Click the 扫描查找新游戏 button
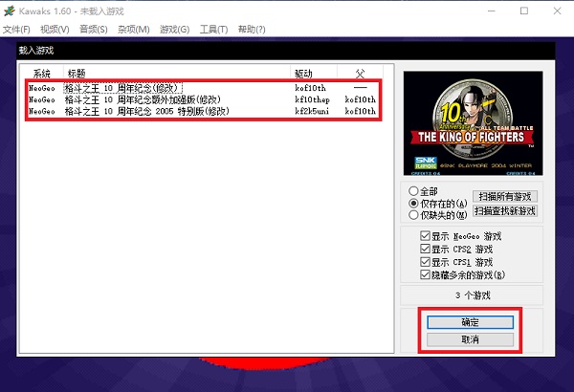This screenshot has width=574, height=392. [504, 210]
